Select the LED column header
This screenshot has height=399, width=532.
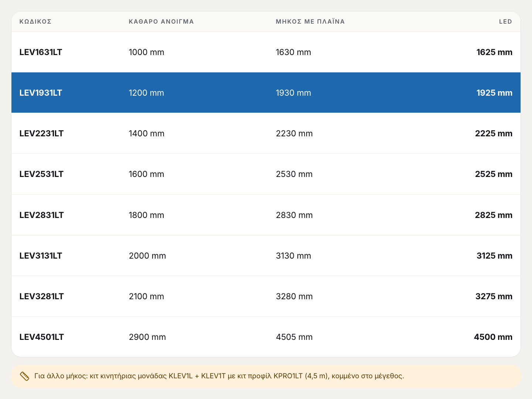[506, 21]
